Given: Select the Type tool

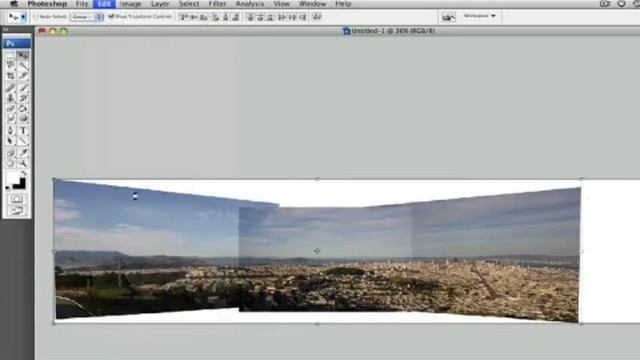Looking at the screenshot, I should pos(23,131).
